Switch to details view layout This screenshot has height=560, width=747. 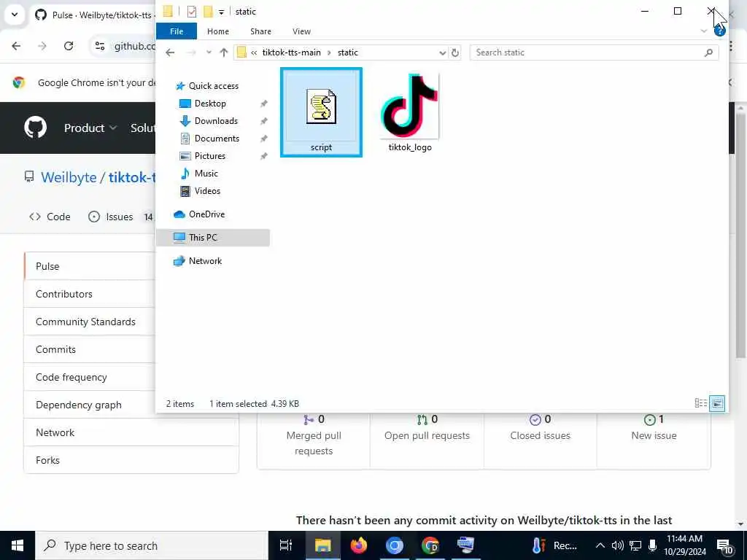tap(700, 404)
